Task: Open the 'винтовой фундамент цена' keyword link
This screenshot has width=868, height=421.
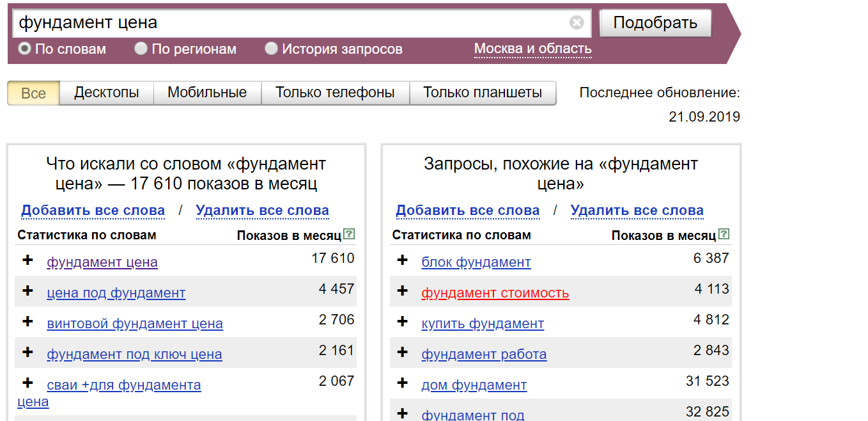Action: [135, 324]
